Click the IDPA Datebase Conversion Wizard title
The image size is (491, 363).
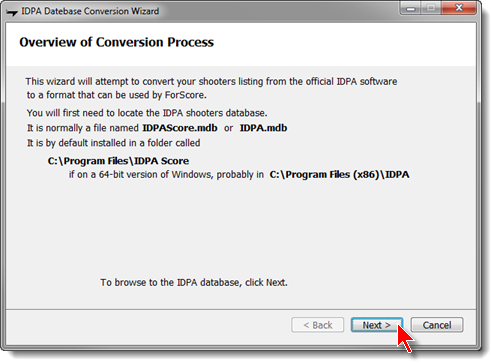90,11
